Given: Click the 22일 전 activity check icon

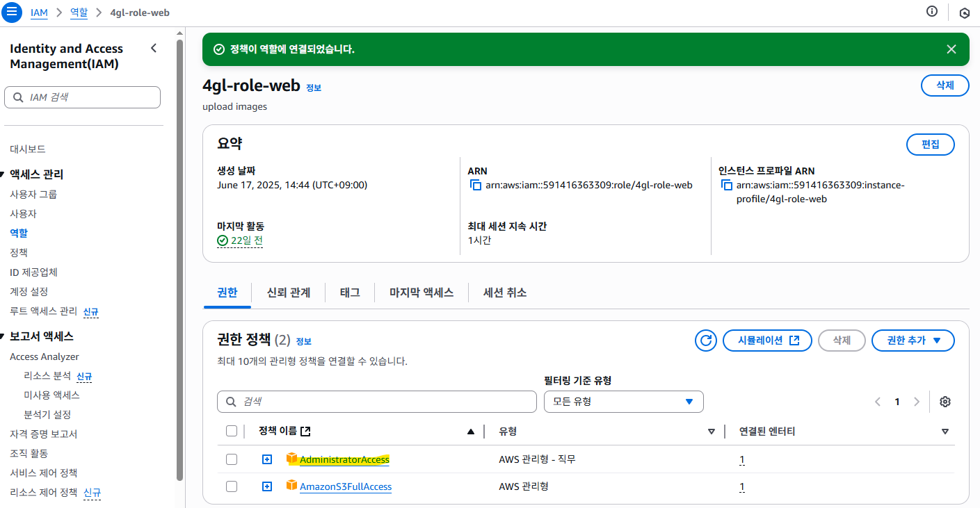Looking at the screenshot, I should click(223, 240).
